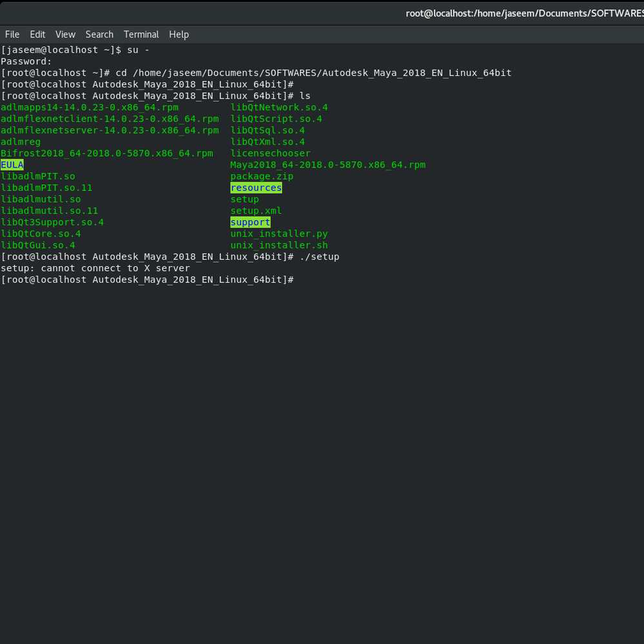The image size is (644, 644).
Task: Click the adlmflexnetserver-14.0.23-0.x86_64.rpm filename
Action: click(x=110, y=130)
